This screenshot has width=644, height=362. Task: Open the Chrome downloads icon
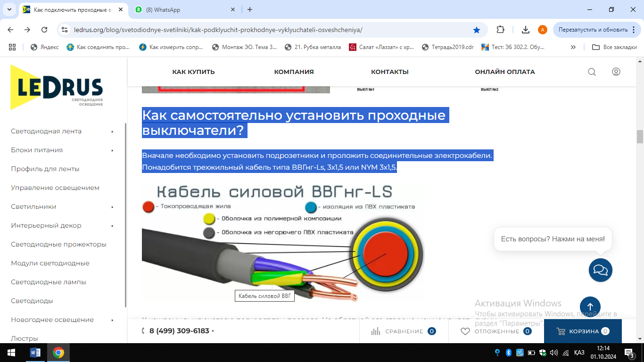click(x=526, y=30)
